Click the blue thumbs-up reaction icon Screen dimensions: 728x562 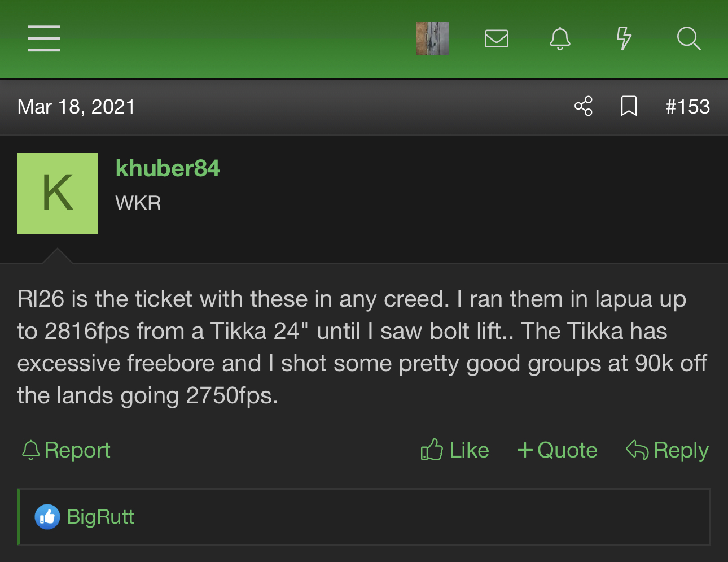47,517
